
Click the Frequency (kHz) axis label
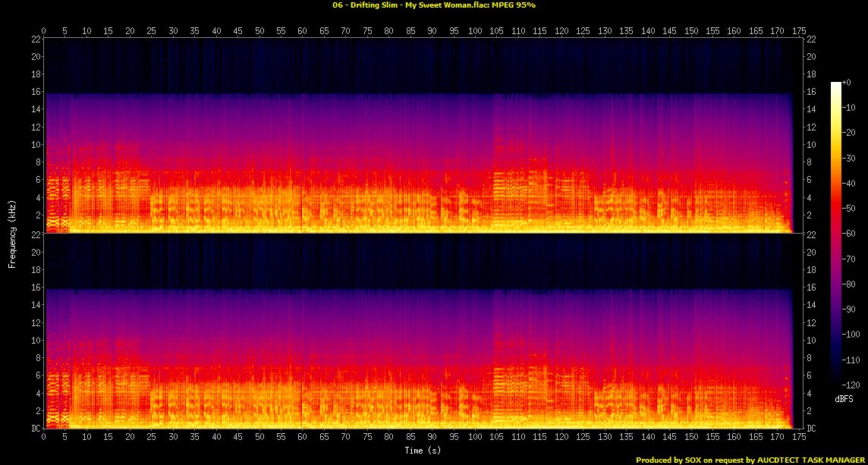coord(12,233)
